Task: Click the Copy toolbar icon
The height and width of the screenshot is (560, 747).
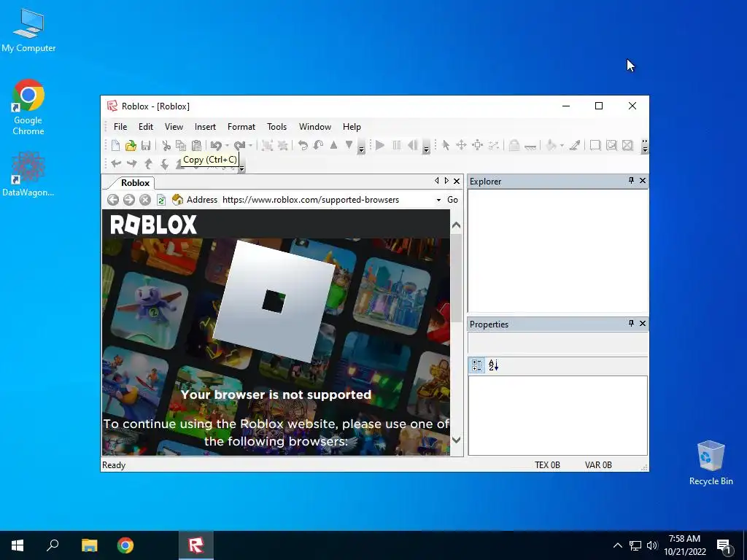Action: (181, 145)
